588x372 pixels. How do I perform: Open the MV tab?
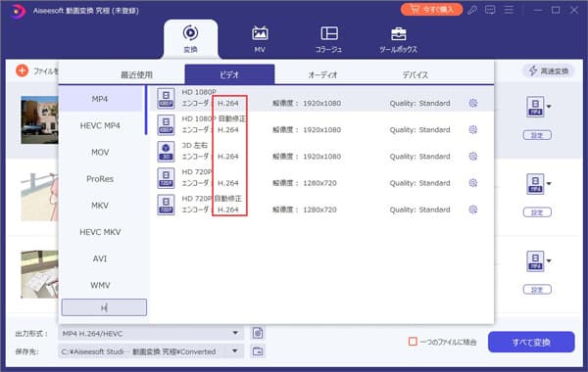[260, 39]
